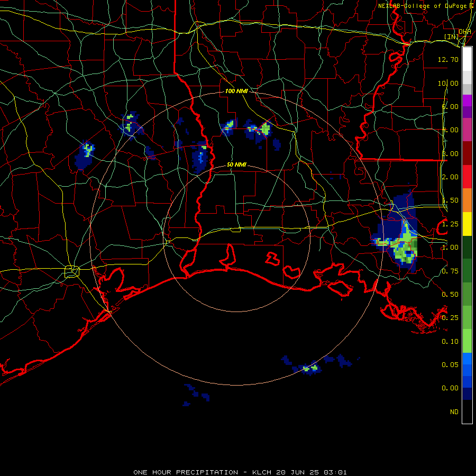
Task: Click the ND legend label
Action: (x=454, y=412)
